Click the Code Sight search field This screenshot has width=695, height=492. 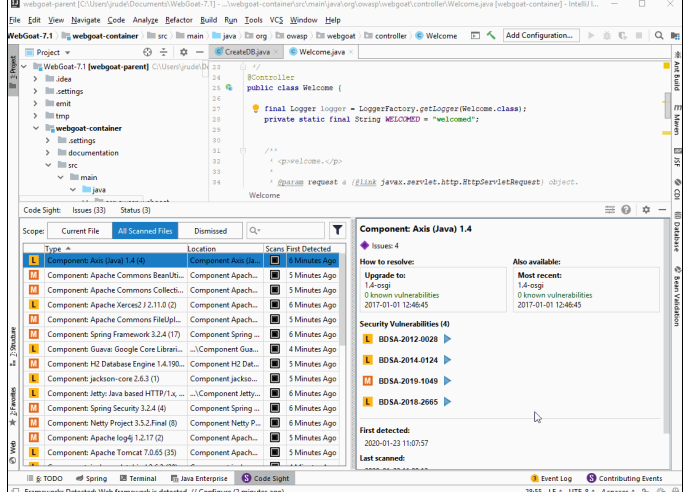pos(285,230)
